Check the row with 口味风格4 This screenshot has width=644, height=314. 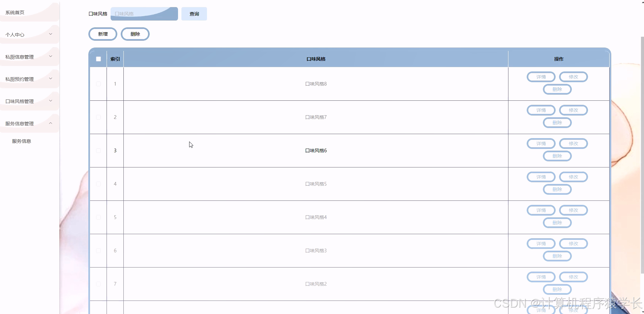point(98,217)
